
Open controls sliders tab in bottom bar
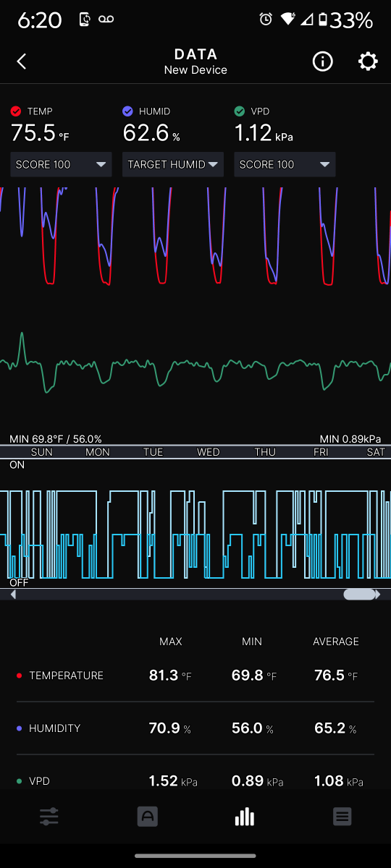(49, 817)
